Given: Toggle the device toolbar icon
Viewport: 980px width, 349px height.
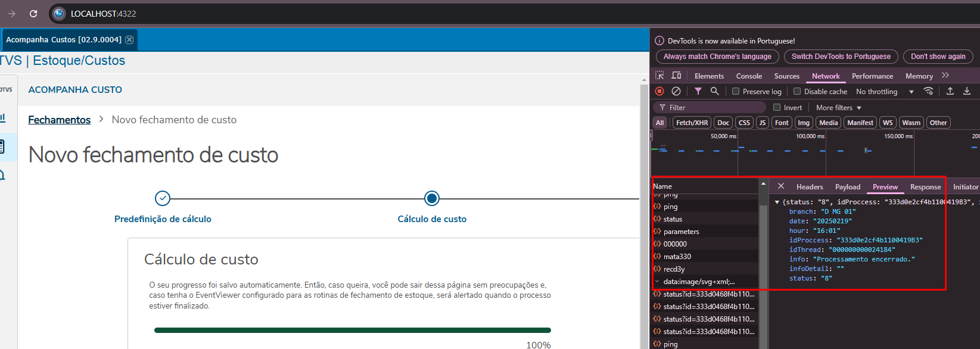Looking at the screenshot, I should click(676, 76).
